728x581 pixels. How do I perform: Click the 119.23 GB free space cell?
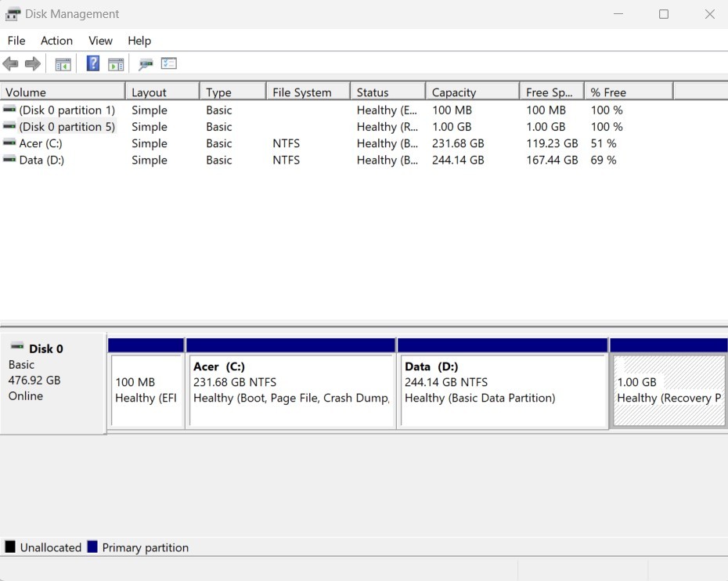552,143
